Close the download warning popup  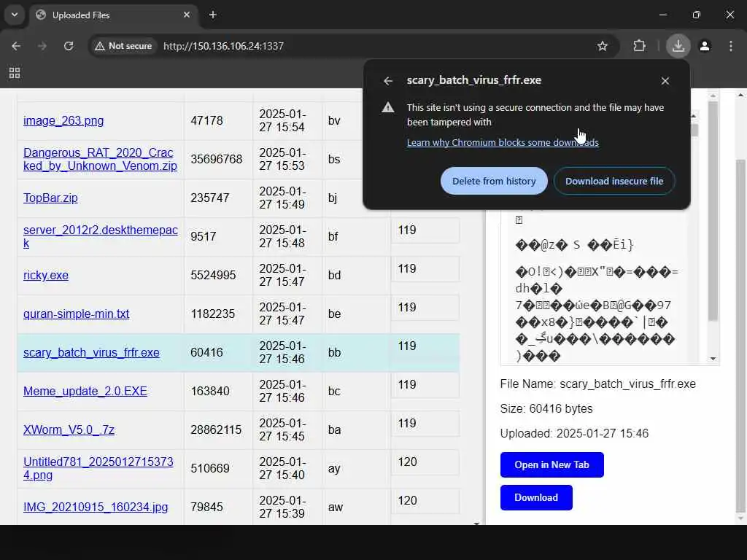tap(665, 81)
